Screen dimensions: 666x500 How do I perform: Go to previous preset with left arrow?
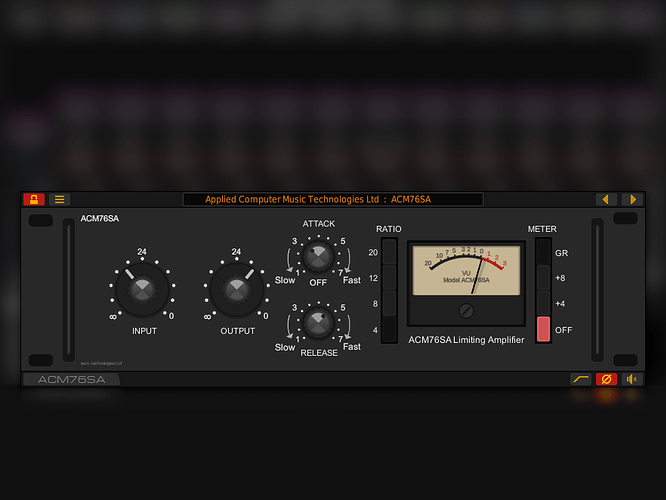click(x=605, y=200)
